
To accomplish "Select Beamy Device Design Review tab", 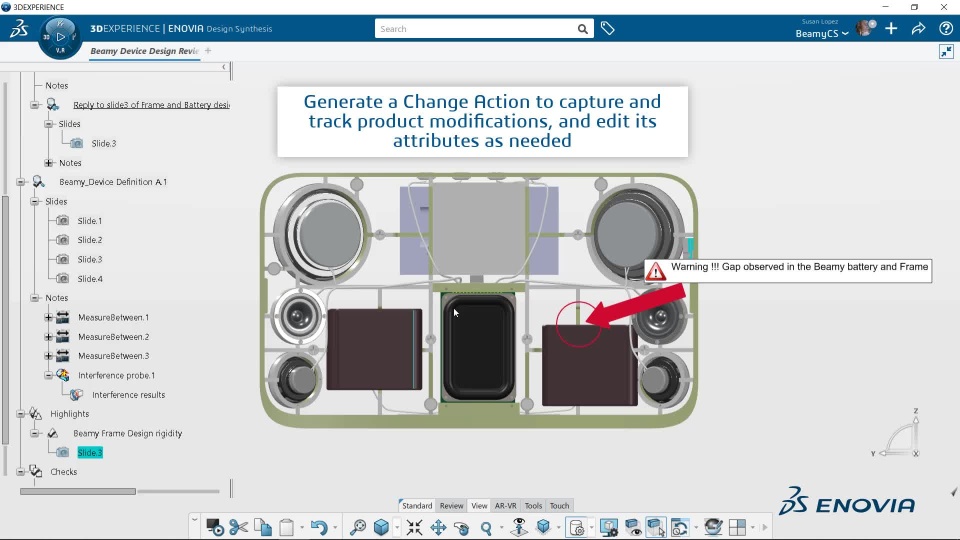I will 144,51.
